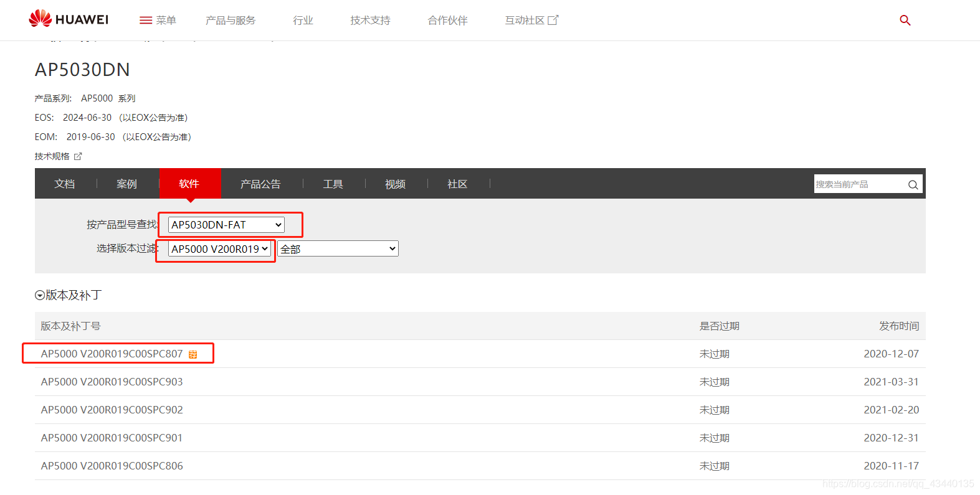Click the AP5030DN product title
The image size is (980, 495).
[82, 70]
